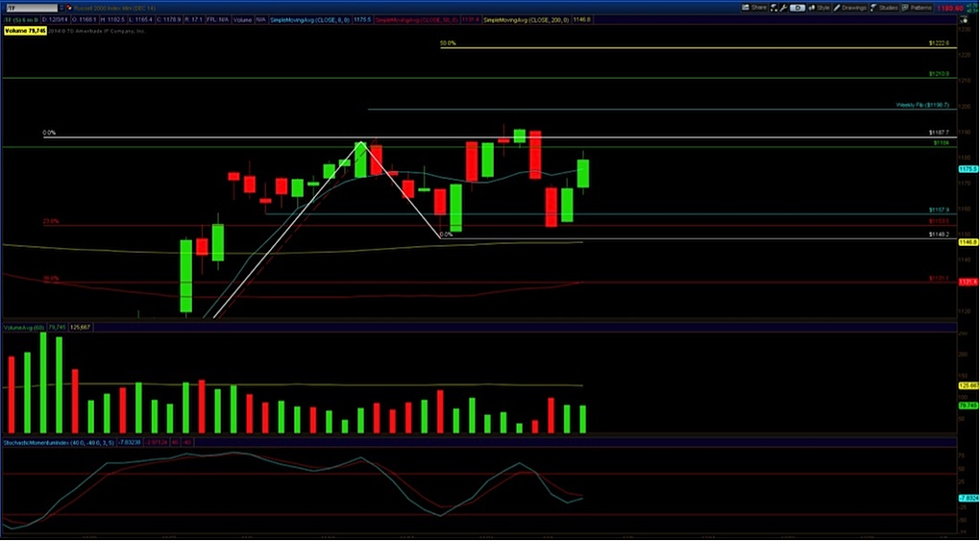This screenshot has height=541, width=980.
Task: Click the 1175.5 cyan price bubble on axis
Action: 968,169
